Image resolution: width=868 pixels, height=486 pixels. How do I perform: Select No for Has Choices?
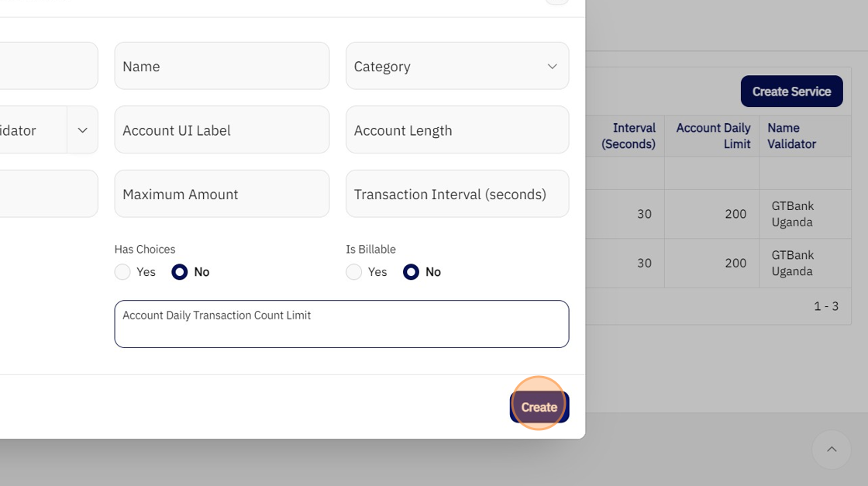coord(180,272)
